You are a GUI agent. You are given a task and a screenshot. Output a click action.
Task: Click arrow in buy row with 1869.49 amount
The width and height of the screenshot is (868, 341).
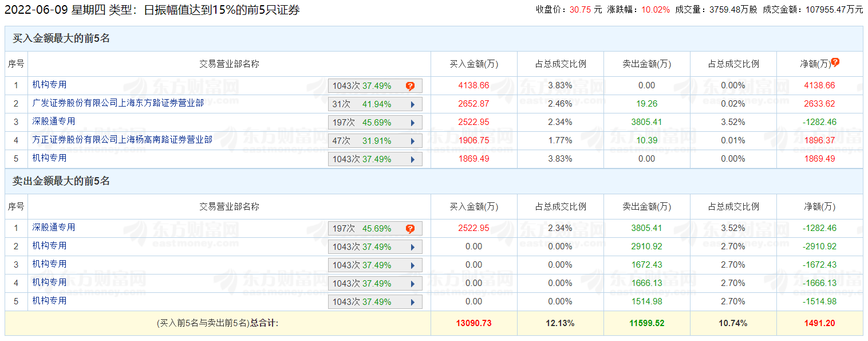coord(412,159)
